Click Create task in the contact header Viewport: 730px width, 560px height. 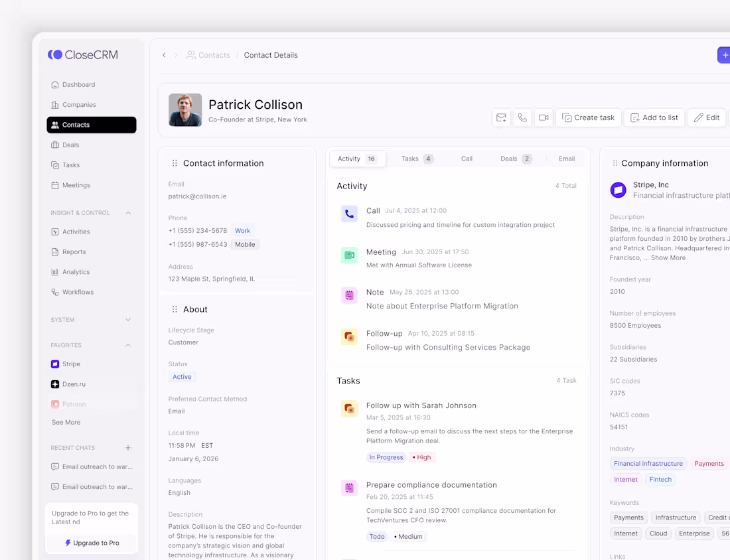588,117
